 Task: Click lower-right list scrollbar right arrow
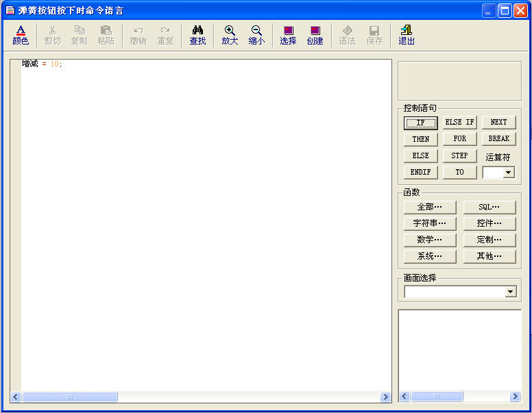click(515, 396)
